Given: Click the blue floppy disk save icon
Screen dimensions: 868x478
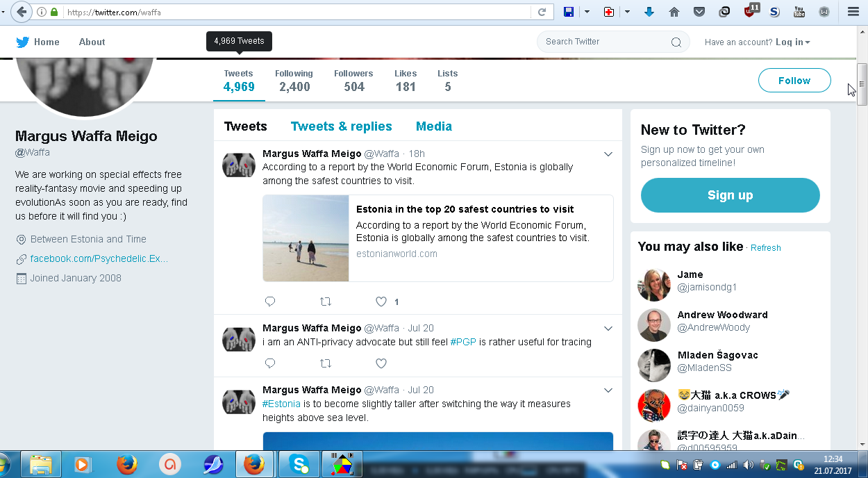Looking at the screenshot, I should tap(569, 12).
